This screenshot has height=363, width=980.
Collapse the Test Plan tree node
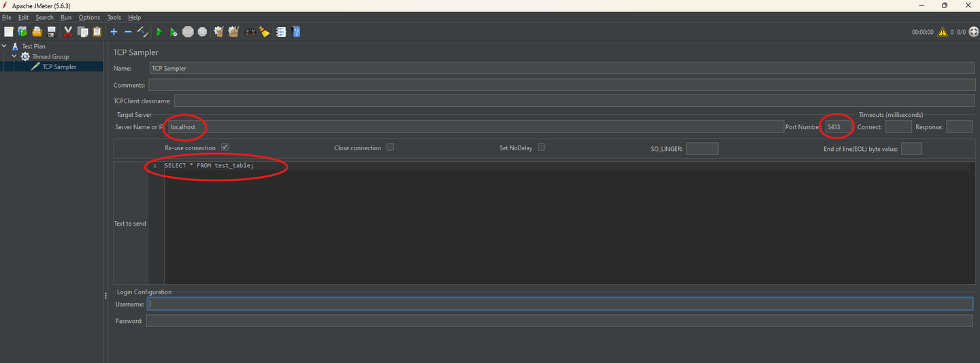(x=5, y=46)
